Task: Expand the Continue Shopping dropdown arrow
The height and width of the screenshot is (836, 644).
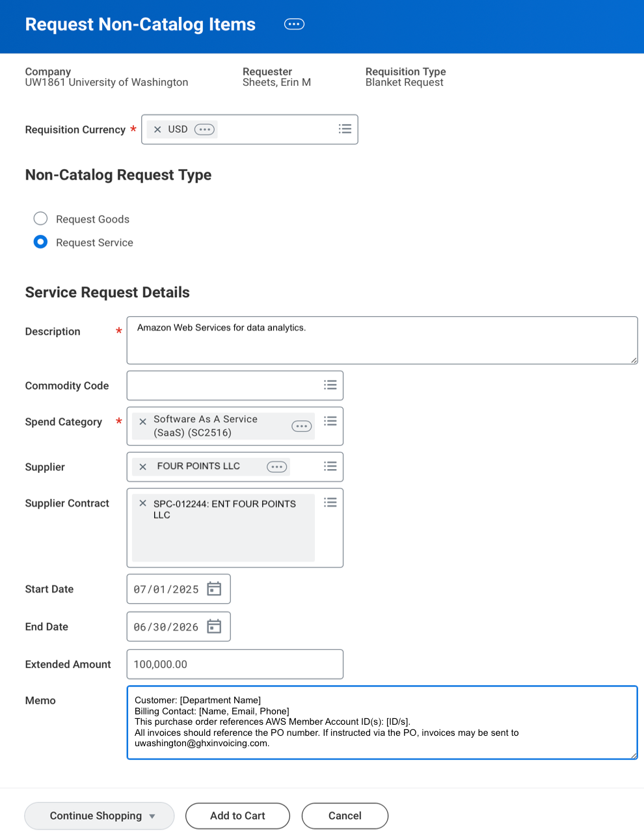Action: point(152,815)
